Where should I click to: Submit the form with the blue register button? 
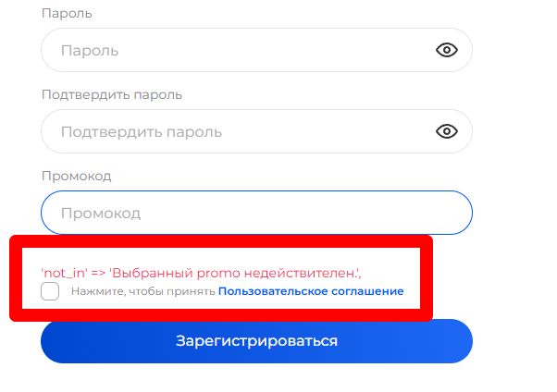(x=256, y=341)
